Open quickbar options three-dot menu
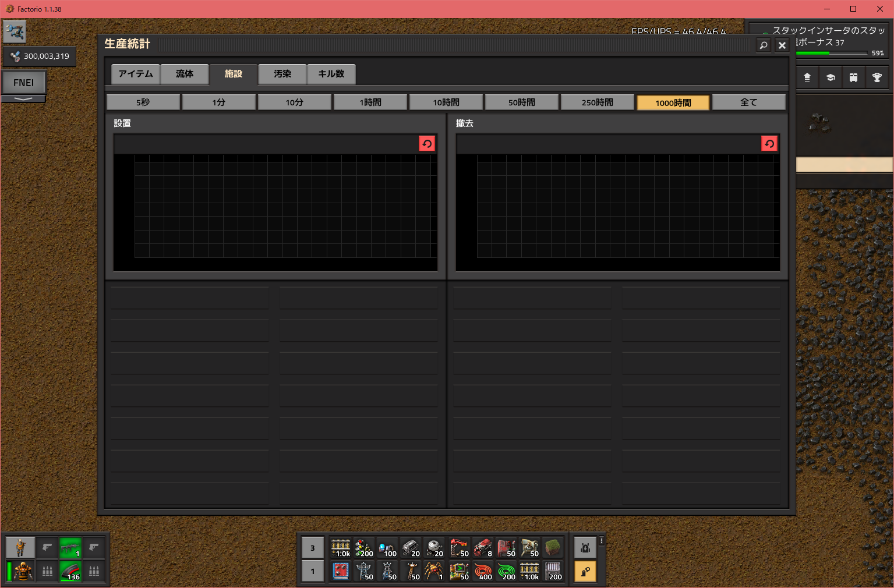894x588 pixels. click(x=602, y=541)
